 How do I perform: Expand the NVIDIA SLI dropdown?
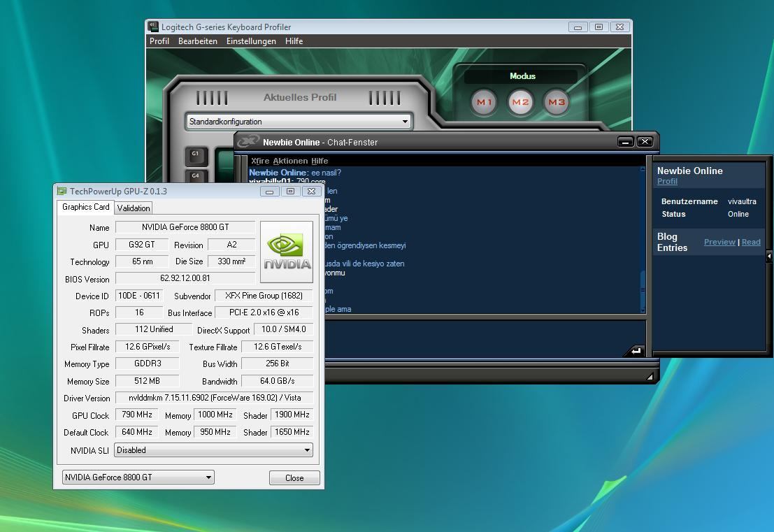(x=213, y=450)
